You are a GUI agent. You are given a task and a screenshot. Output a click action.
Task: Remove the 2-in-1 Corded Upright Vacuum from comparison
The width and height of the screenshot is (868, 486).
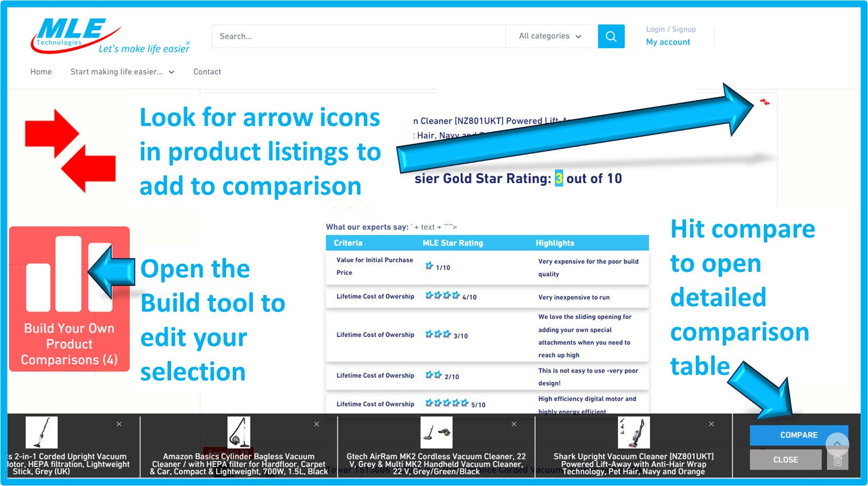tap(119, 424)
